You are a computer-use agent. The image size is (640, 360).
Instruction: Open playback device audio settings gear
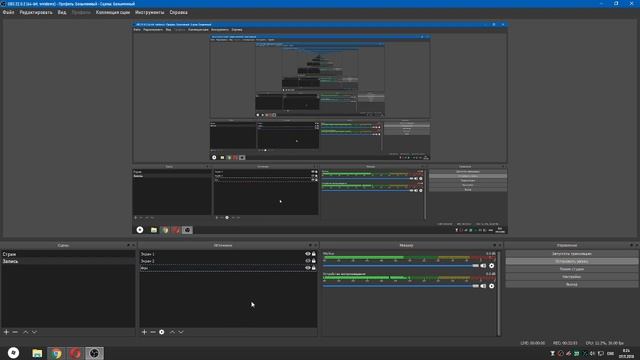pos(491,286)
